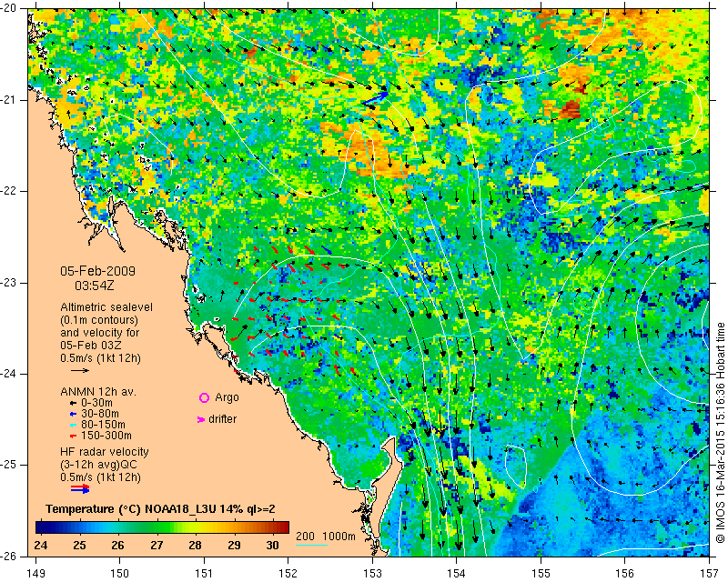Viewport: 728px width, 582px height.
Task: Click the large blue mooring arrow near -21 latitude
Action: 375,98
